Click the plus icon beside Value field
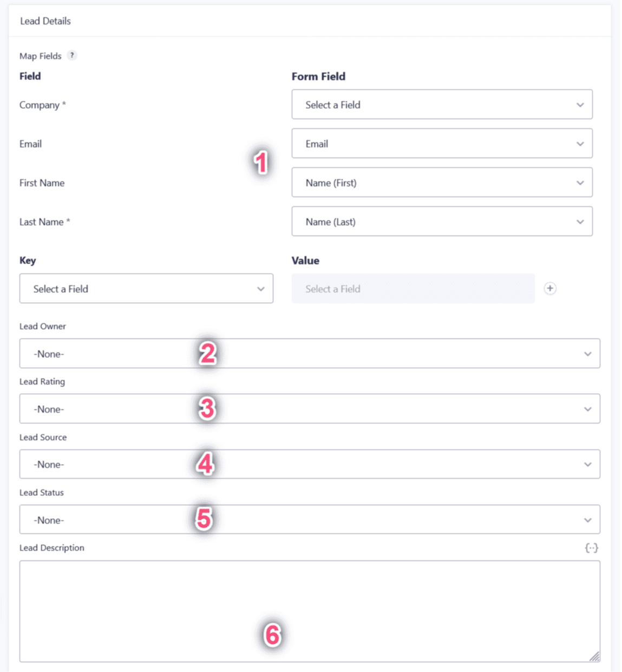Viewport: 622px width, 672px height. coord(551,289)
